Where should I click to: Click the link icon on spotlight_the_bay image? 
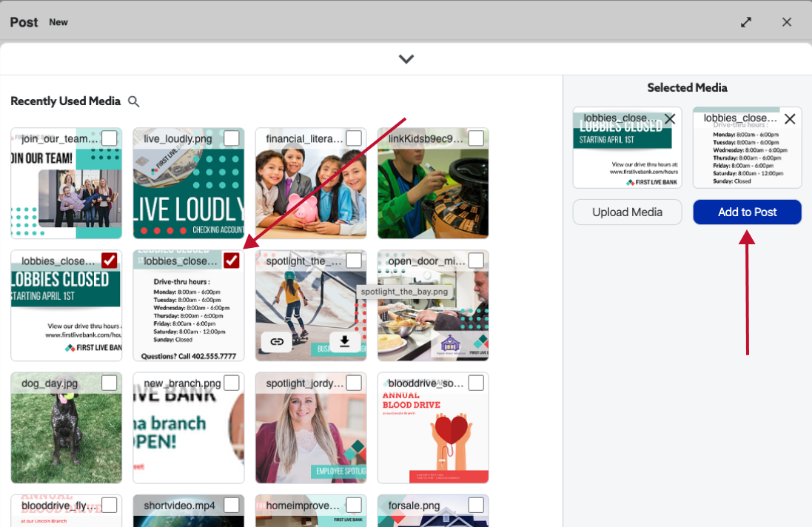pos(277,341)
